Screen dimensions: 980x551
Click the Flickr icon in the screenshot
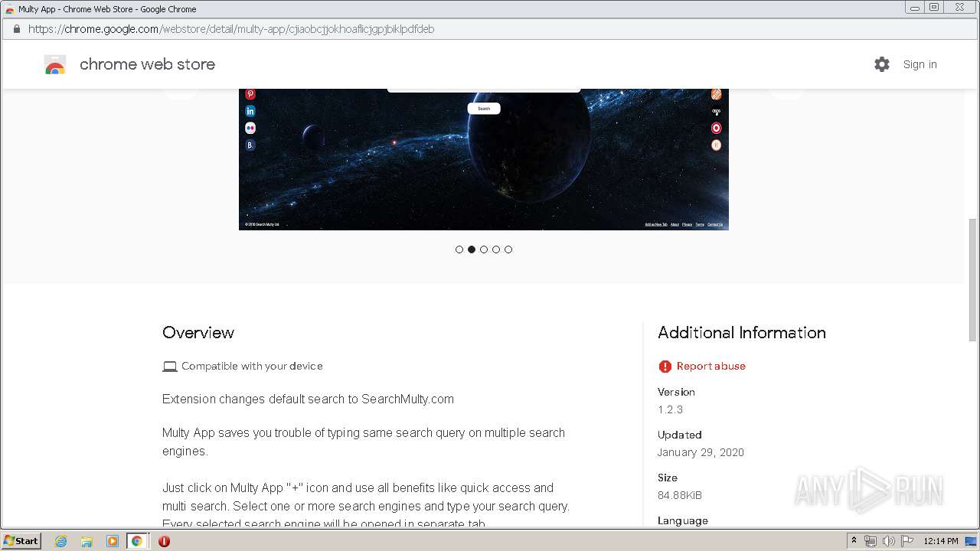pos(250,128)
